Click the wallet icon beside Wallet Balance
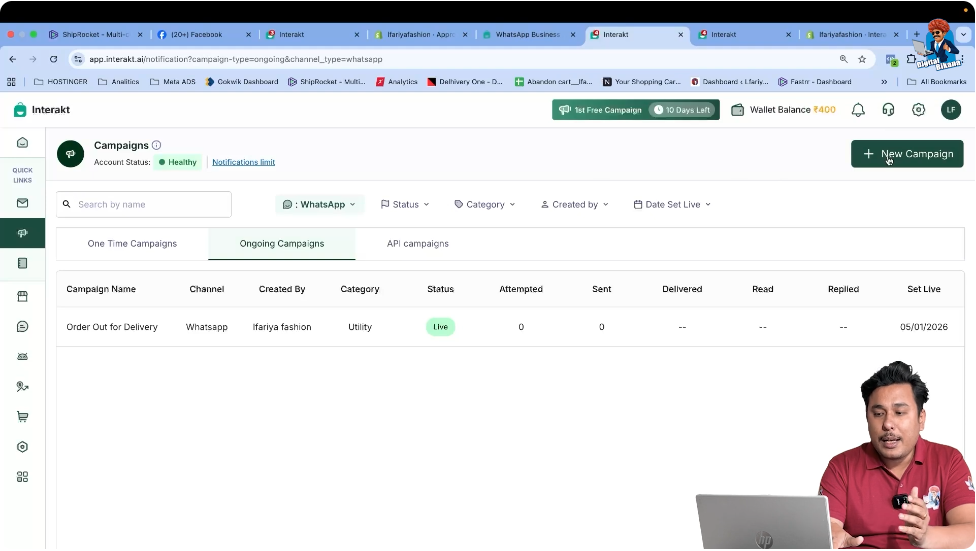Screen dimensions: 976x551 738,110
